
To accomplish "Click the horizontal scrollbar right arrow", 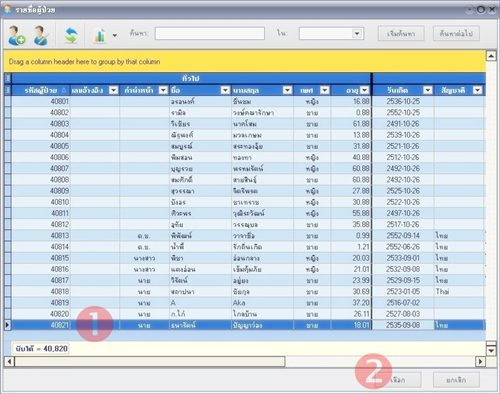I will point(480,361).
